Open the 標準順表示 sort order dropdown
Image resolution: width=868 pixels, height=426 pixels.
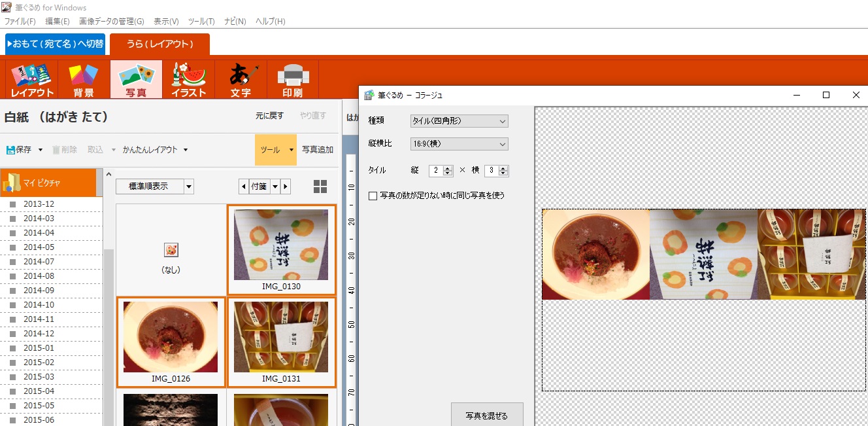pyautogui.click(x=155, y=186)
